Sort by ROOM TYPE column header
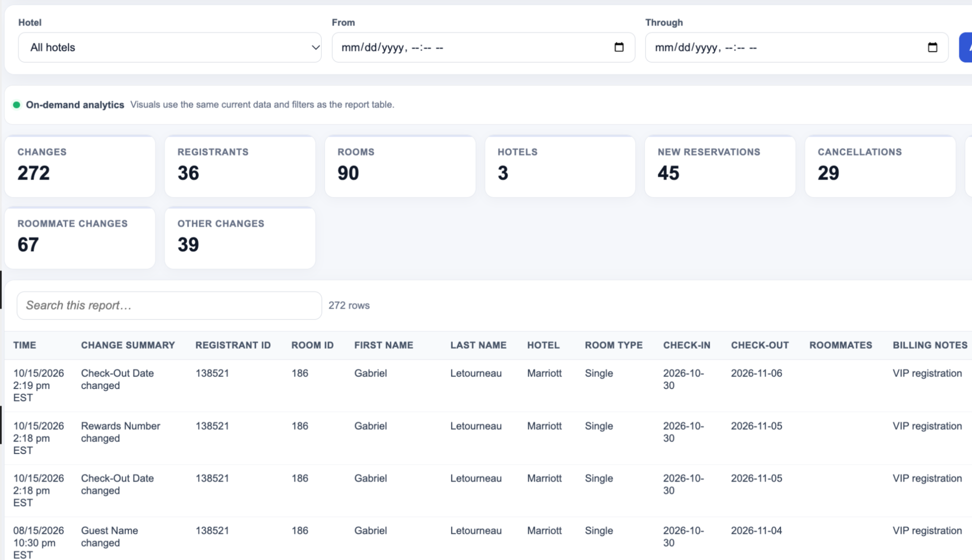Screen dimensions: 972x560 [x=614, y=345]
